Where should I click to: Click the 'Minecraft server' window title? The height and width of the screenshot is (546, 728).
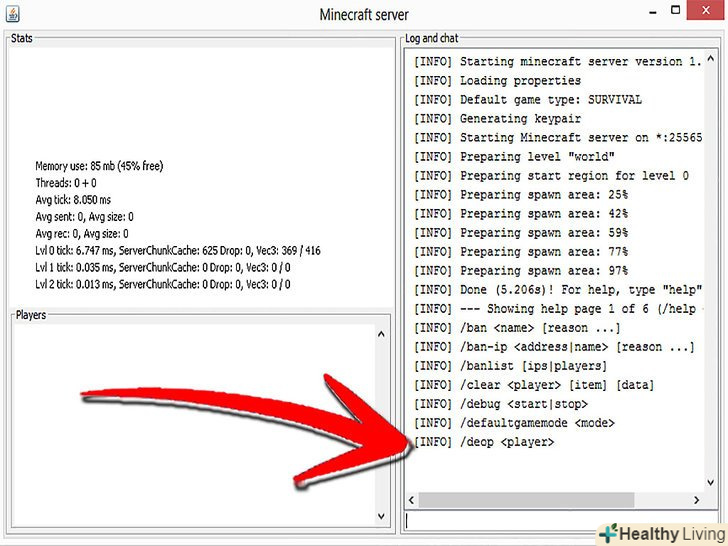pos(364,15)
